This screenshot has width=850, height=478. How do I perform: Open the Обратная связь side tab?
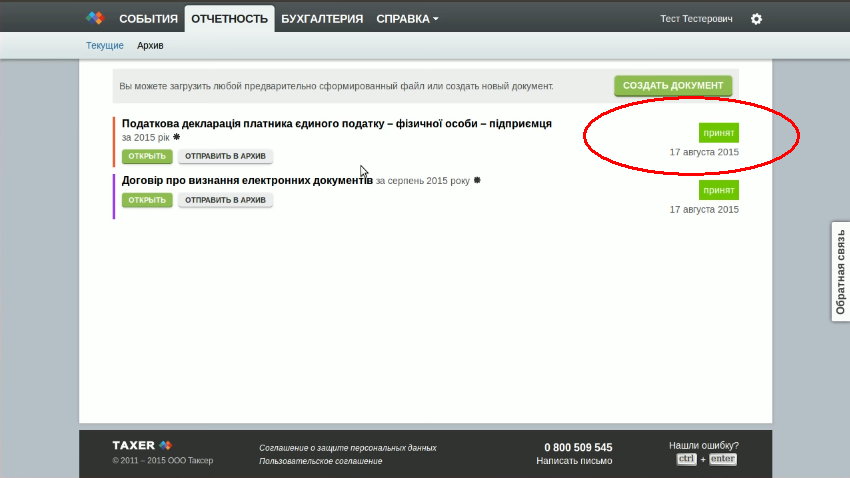841,272
